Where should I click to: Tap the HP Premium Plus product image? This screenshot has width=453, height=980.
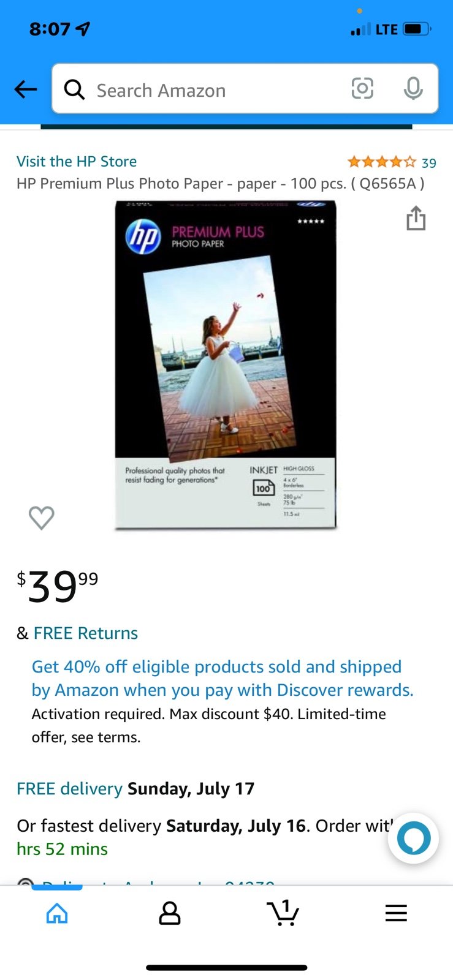coord(226,365)
